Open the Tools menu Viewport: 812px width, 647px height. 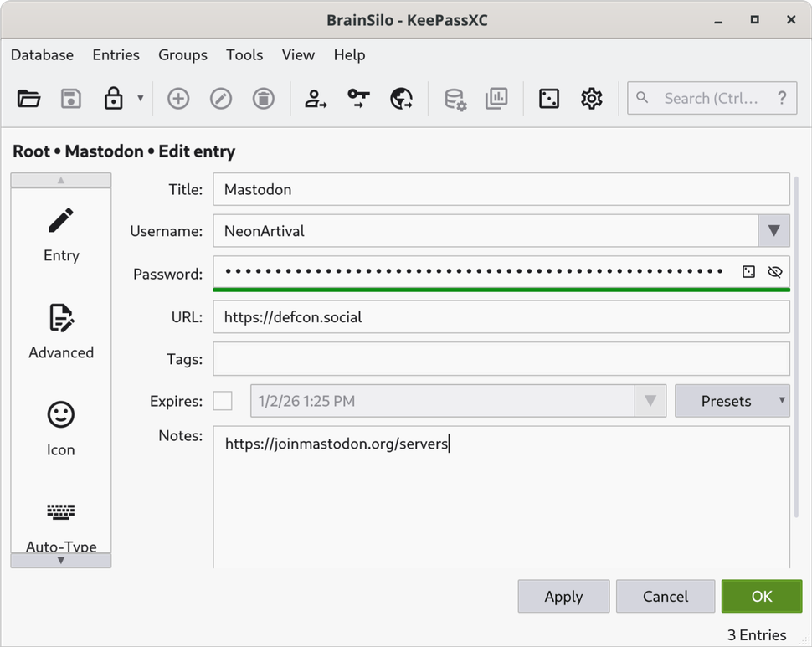[x=244, y=55]
